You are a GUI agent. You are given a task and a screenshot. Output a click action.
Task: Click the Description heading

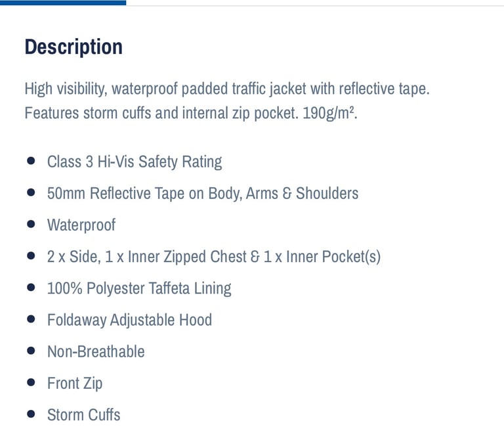point(73,47)
